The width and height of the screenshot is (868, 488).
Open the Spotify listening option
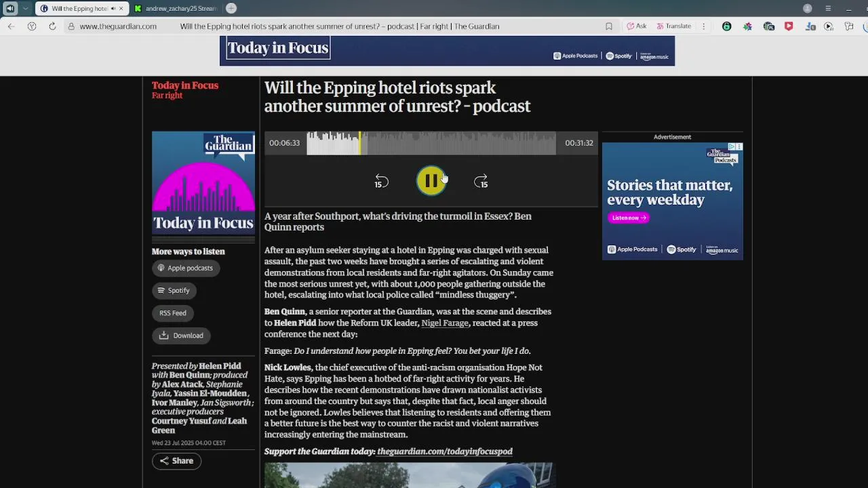(174, 290)
